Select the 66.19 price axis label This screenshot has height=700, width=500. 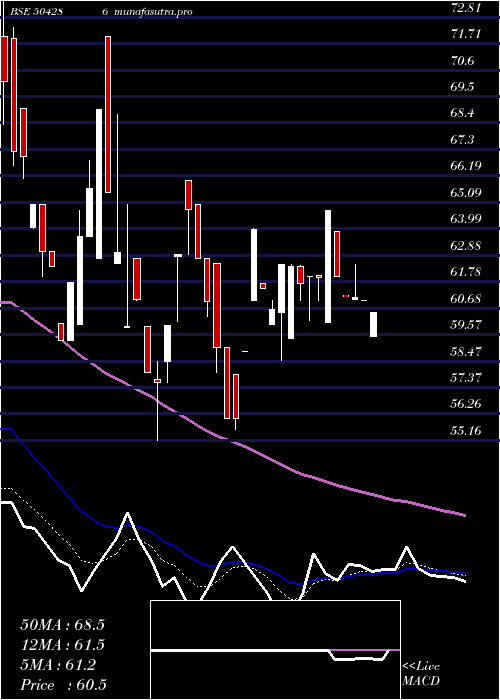pos(466,166)
